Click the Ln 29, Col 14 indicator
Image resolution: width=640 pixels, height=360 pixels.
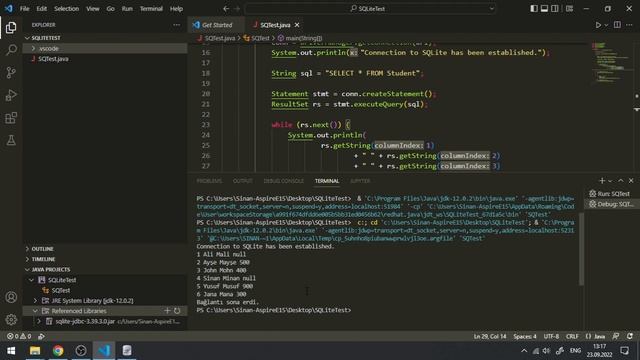point(490,336)
